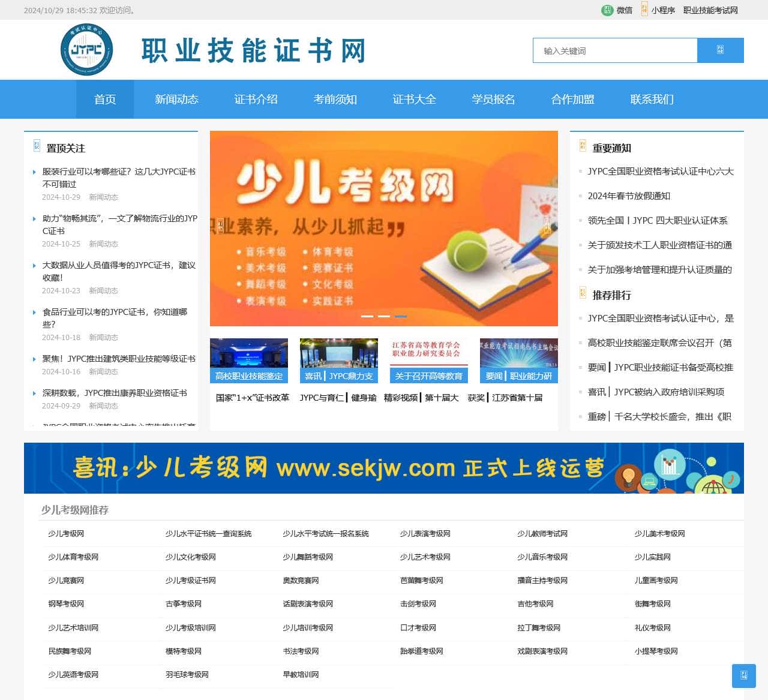
Task: Focus the 输入关键词 search field
Action: [615, 50]
